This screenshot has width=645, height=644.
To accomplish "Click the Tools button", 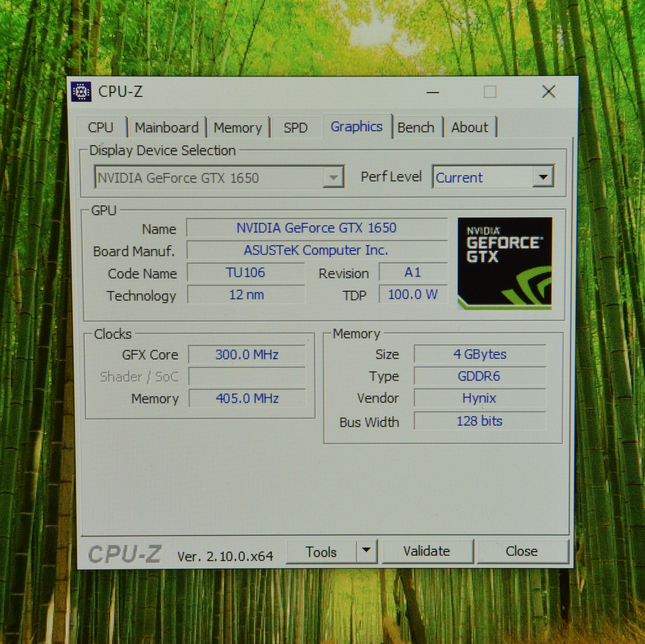I will click(321, 552).
